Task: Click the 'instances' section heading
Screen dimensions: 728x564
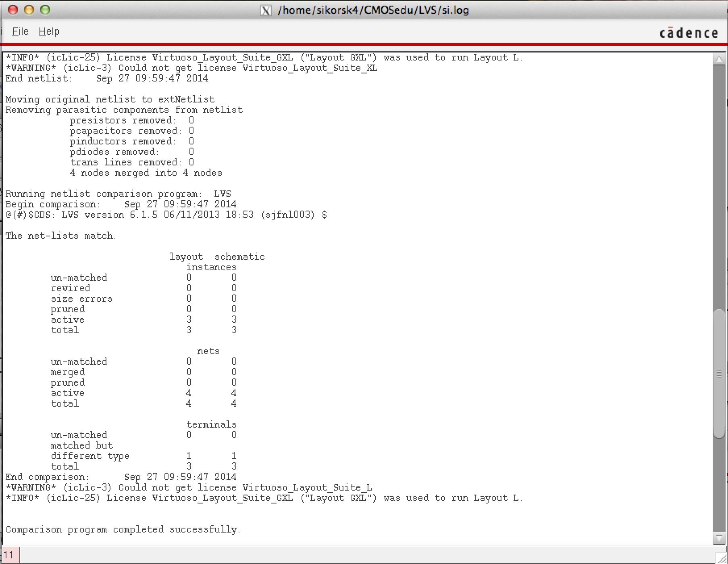Action: click(211, 267)
